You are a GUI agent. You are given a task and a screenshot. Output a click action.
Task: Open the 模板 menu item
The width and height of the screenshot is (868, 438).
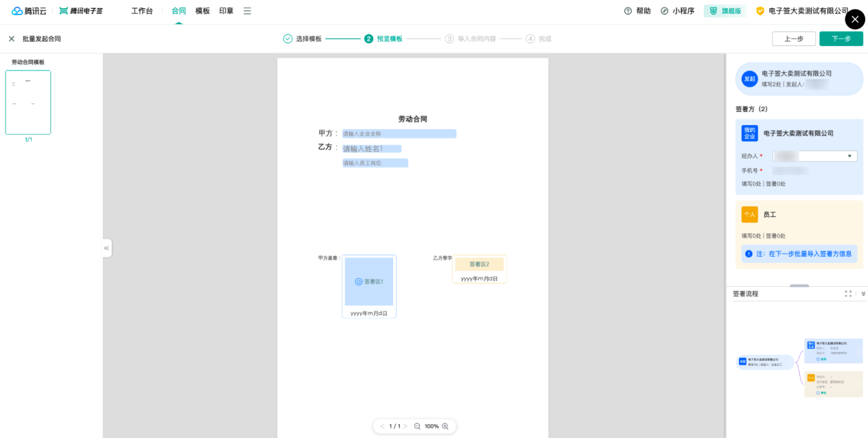tap(202, 11)
